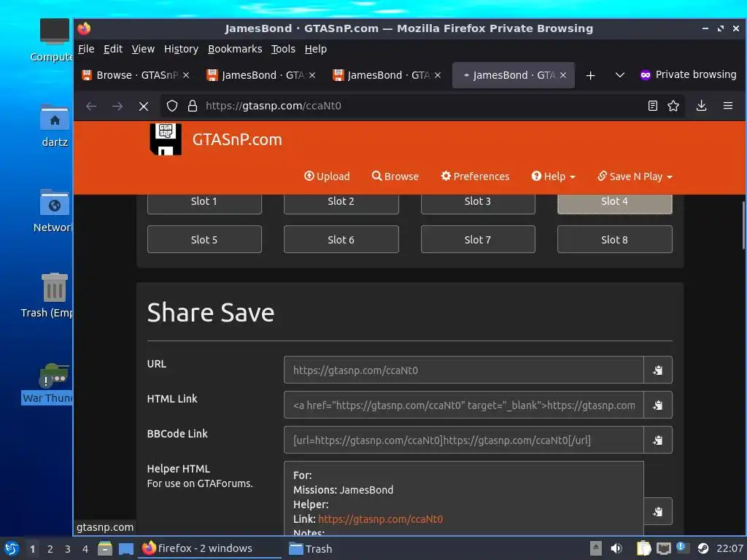Click the HTML Link input field
The image size is (747, 560).
click(463, 405)
